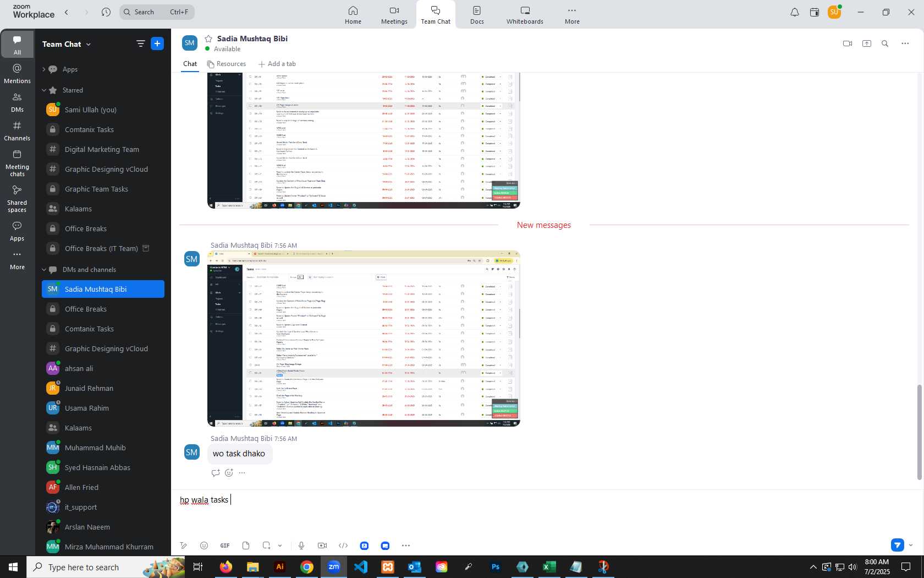Open the Home tab in Zoom
Viewport: 924px width, 578px height.
point(353,15)
